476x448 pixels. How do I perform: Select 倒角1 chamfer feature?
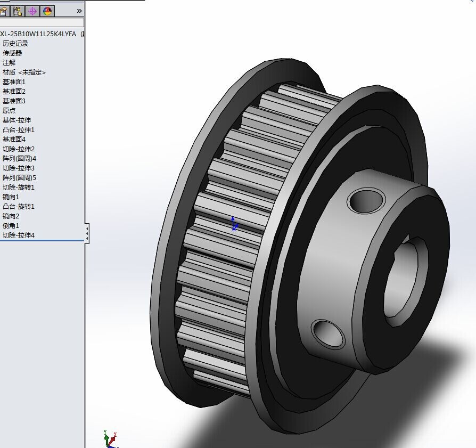[11, 226]
